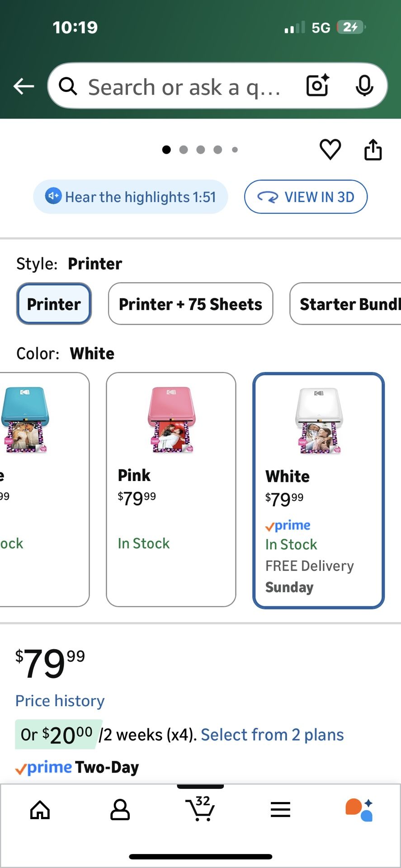Select the White color option
The width and height of the screenshot is (401, 868).
pos(318,490)
